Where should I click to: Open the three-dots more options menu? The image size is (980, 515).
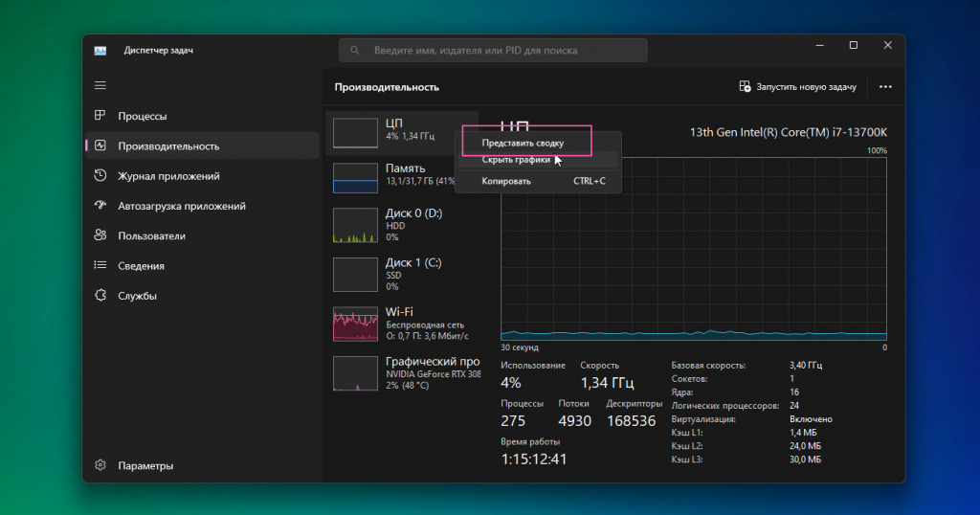885,87
